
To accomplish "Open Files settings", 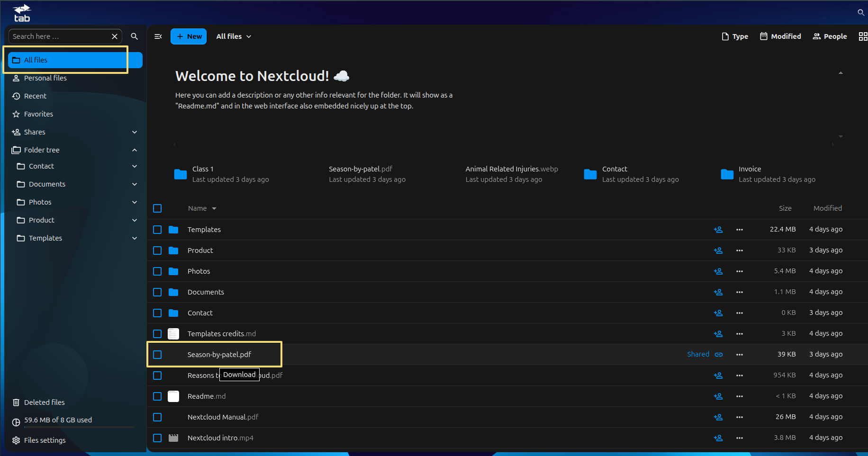I will pyautogui.click(x=75, y=440).
